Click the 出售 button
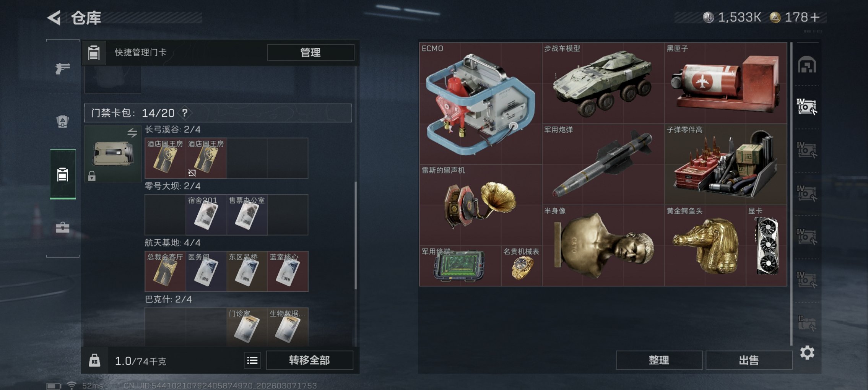868x390 pixels. pos(749,360)
